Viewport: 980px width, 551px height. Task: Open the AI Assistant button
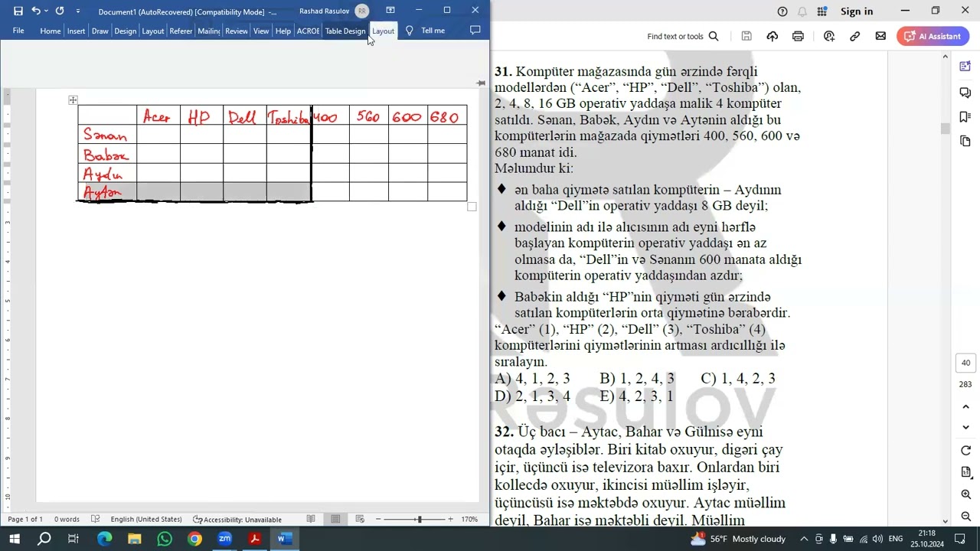coord(933,36)
